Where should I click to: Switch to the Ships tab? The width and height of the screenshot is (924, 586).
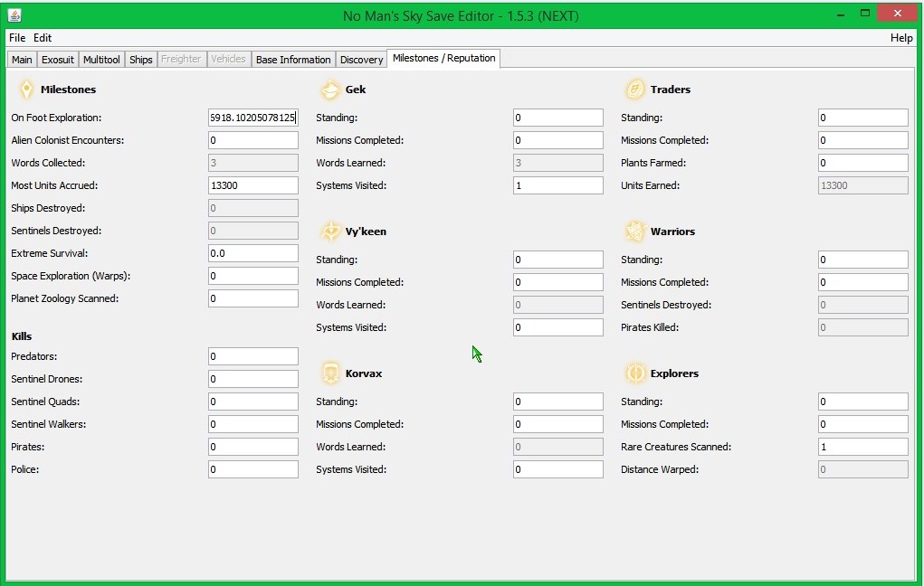[141, 60]
